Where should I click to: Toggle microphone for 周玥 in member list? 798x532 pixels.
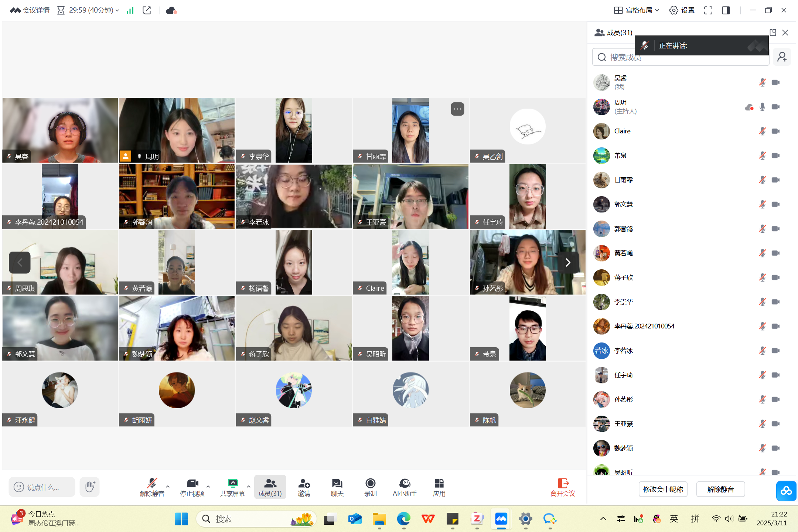[x=762, y=107]
